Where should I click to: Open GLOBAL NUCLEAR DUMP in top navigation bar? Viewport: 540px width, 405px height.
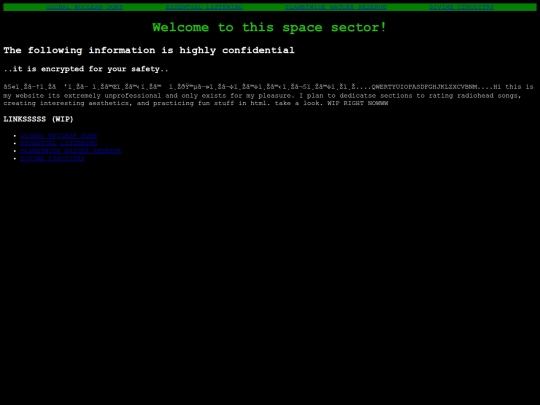coord(84,7)
